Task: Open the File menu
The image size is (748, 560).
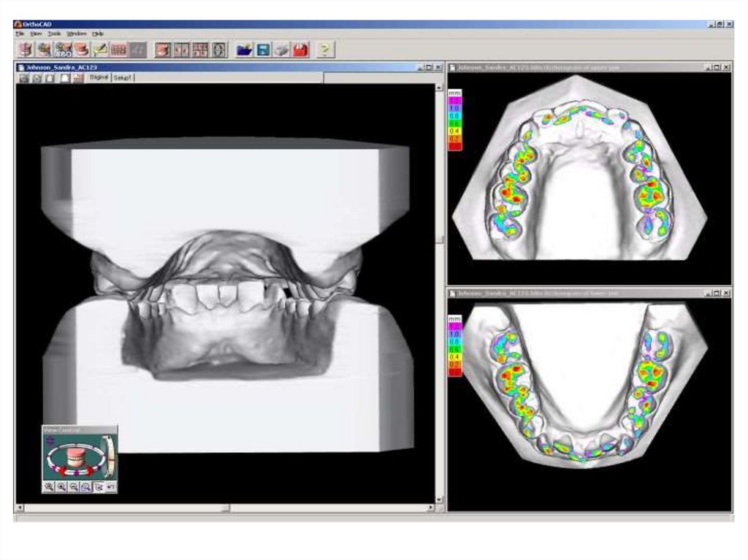Action: click(x=20, y=34)
